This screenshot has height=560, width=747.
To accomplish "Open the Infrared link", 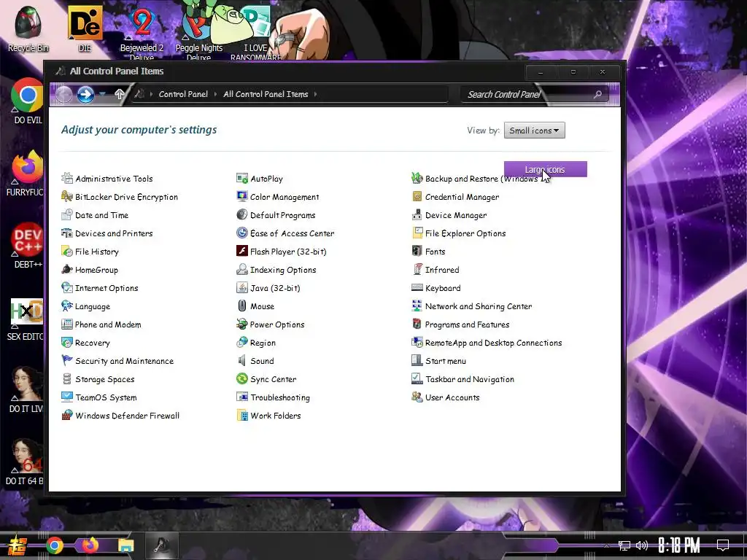I will click(x=442, y=270).
